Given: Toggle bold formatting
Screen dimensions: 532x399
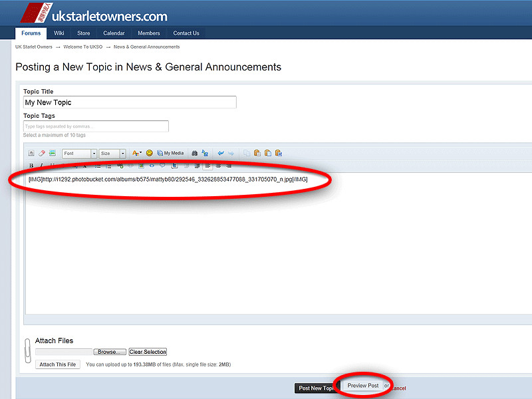Looking at the screenshot, I should [31, 166].
